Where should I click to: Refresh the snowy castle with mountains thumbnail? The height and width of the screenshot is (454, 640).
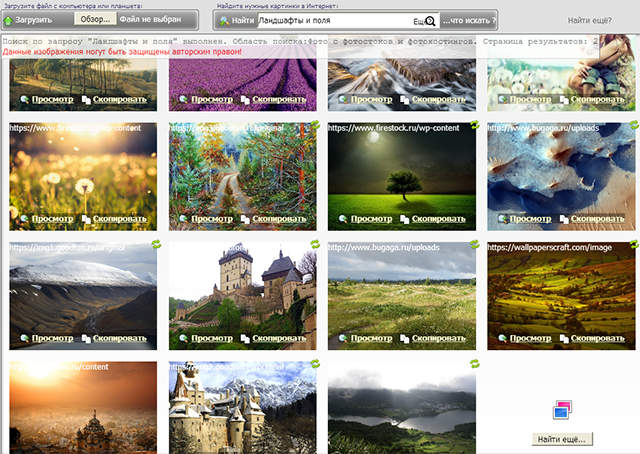(x=315, y=363)
